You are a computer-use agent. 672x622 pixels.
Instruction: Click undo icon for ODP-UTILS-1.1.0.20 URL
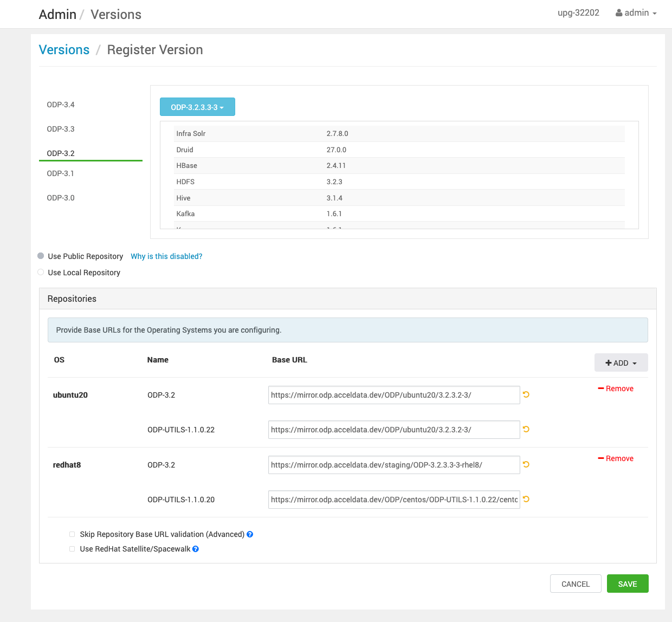526,499
